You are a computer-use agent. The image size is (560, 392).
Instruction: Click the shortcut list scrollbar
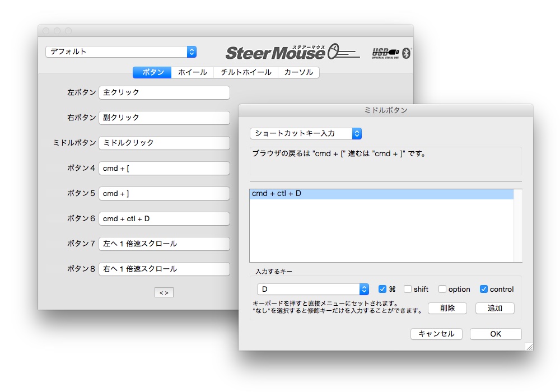[x=517, y=226]
